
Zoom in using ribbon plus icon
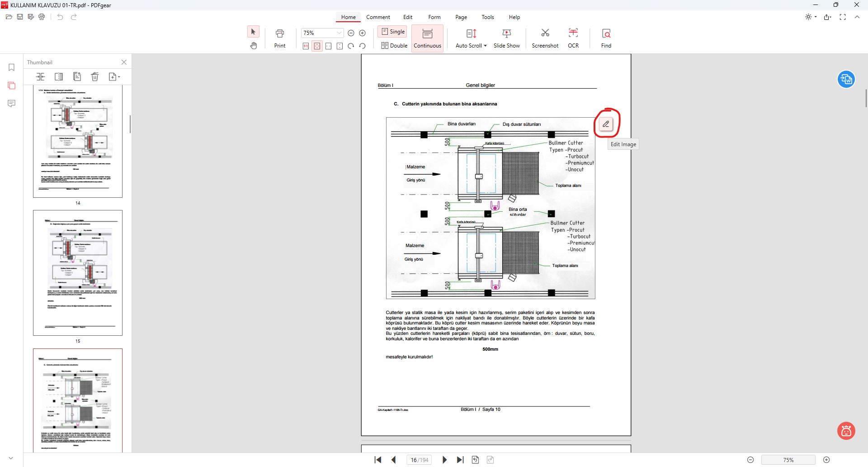coord(362,33)
